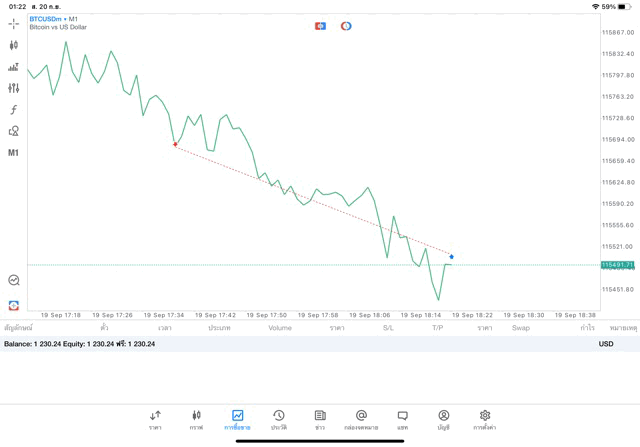
Task: Tap the red-blue icon at bottom-left
Action: pyautogui.click(x=14, y=305)
